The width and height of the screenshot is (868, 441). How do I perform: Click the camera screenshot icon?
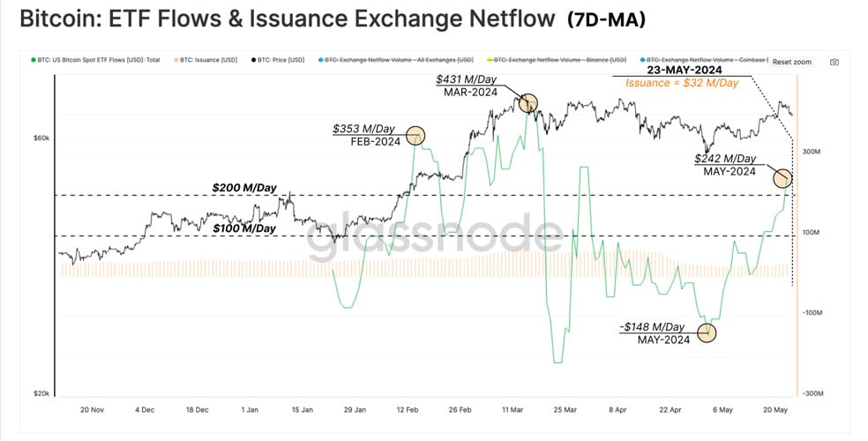tap(834, 62)
